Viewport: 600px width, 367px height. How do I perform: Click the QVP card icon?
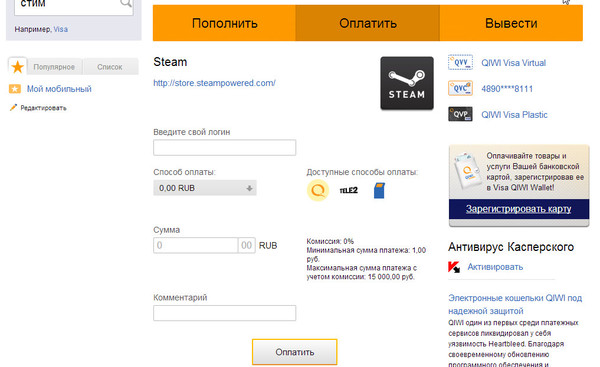click(x=460, y=114)
